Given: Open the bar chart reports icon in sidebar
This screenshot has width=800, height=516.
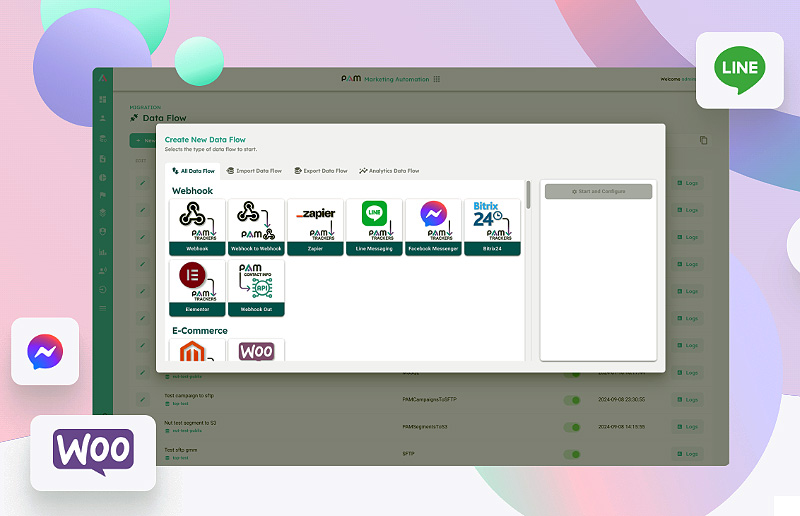Looking at the screenshot, I should point(103,252).
